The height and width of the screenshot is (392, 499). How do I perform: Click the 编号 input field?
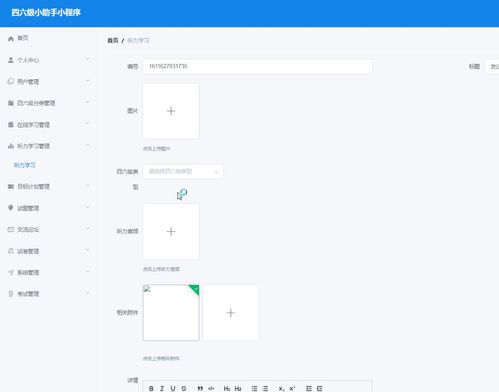[257, 66]
